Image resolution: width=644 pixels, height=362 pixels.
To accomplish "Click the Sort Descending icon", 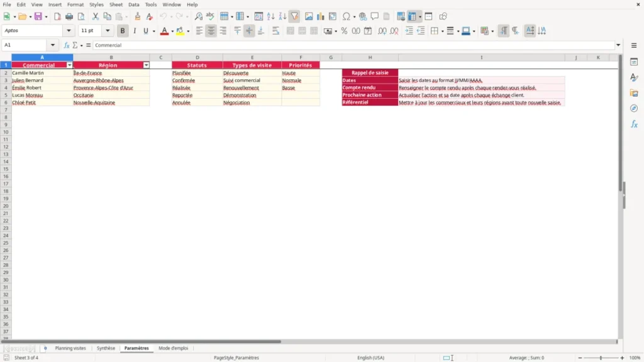I will [282, 16].
